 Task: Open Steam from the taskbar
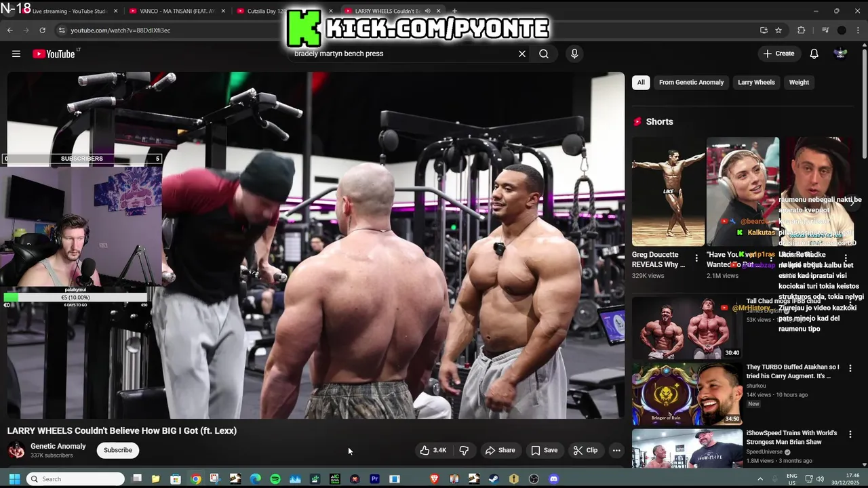(x=494, y=479)
